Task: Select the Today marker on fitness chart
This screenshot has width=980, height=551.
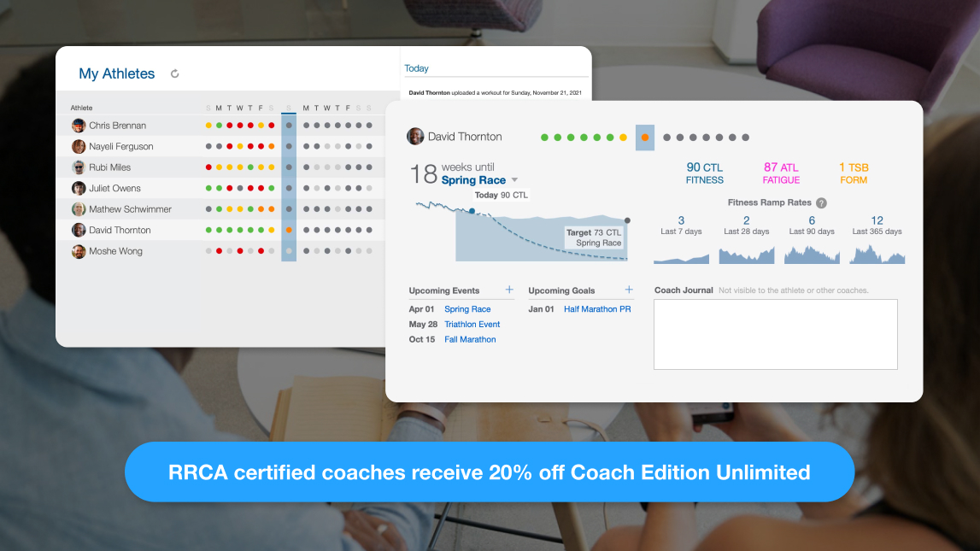Action: coord(472,211)
